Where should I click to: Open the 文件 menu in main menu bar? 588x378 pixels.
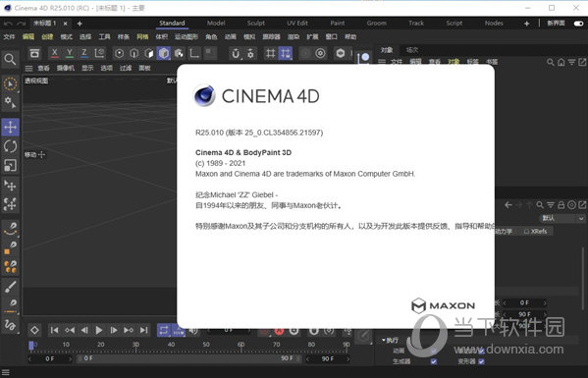pyautogui.click(x=9, y=36)
